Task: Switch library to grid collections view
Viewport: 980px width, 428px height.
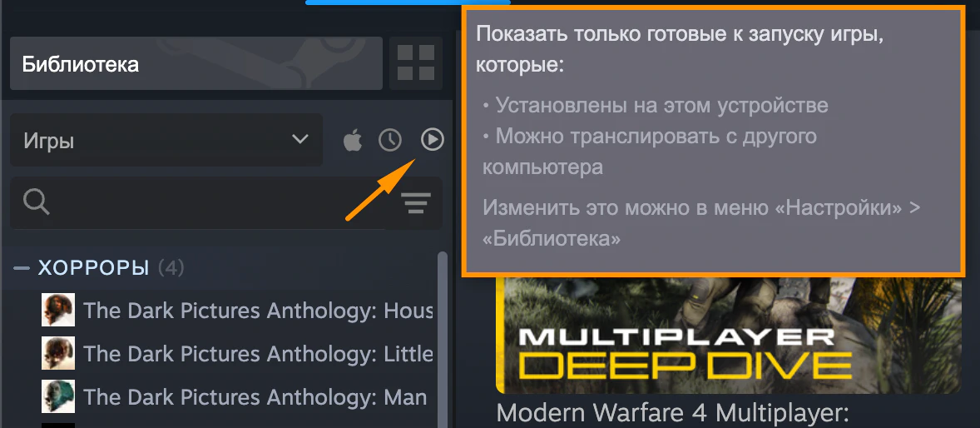Action: pyautogui.click(x=416, y=63)
